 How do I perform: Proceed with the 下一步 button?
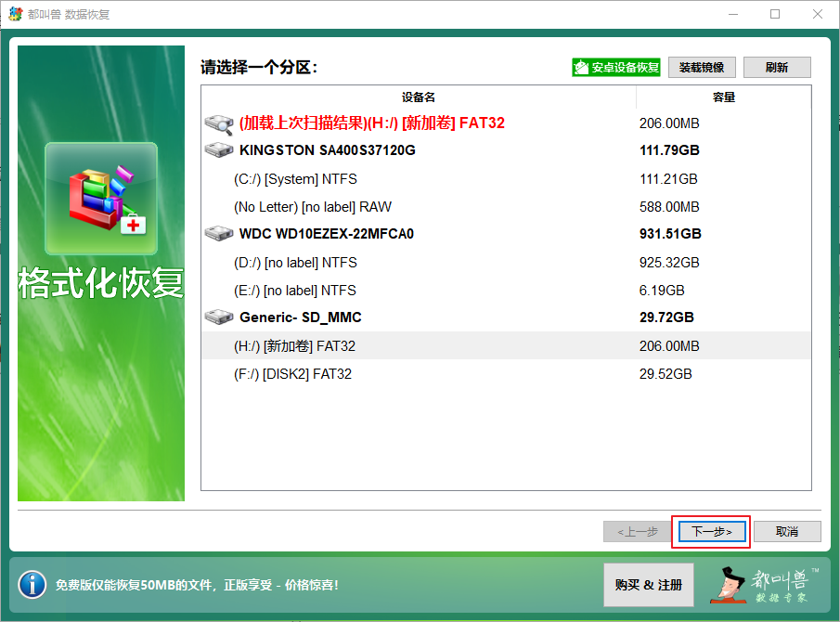click(711, 532)
